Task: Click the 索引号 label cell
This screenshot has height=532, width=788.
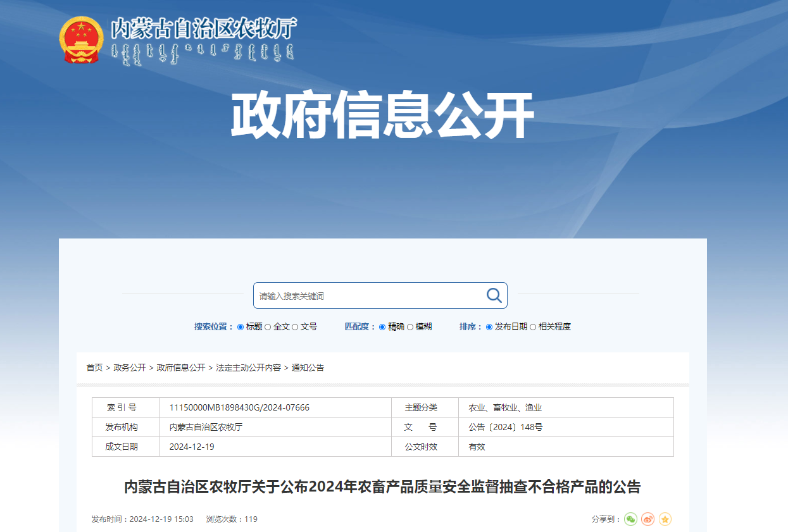Action: [x=125, y=407]
